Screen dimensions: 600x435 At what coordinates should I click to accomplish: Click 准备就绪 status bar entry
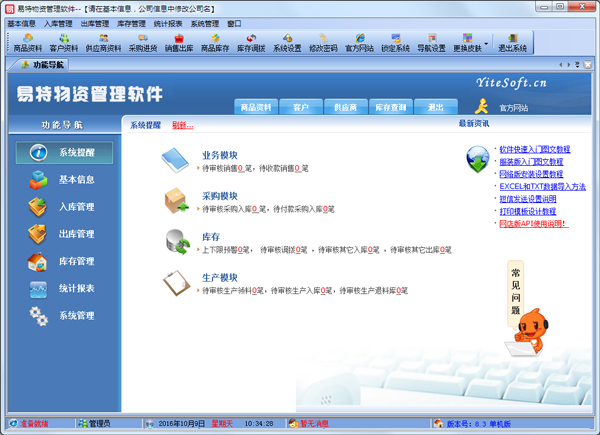[x=29, y=424]
